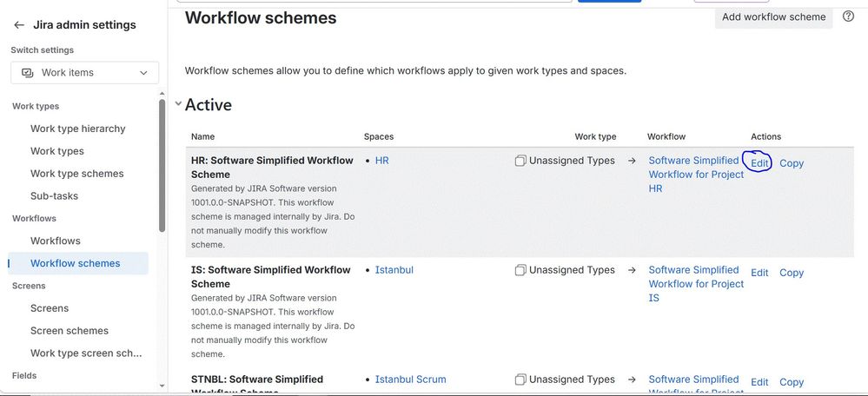868x396 pixels.
Task: Go to Work type schemes
Action: pos(77,174)
